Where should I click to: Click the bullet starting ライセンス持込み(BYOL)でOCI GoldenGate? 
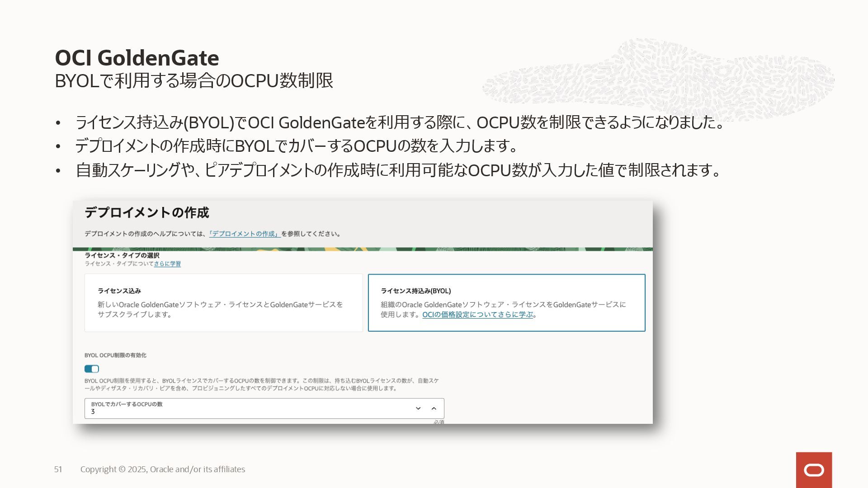tap(401, 122)
